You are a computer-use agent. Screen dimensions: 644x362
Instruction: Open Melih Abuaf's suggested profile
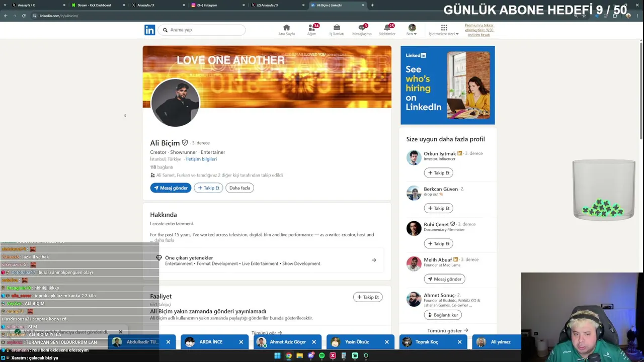point(438,260)
